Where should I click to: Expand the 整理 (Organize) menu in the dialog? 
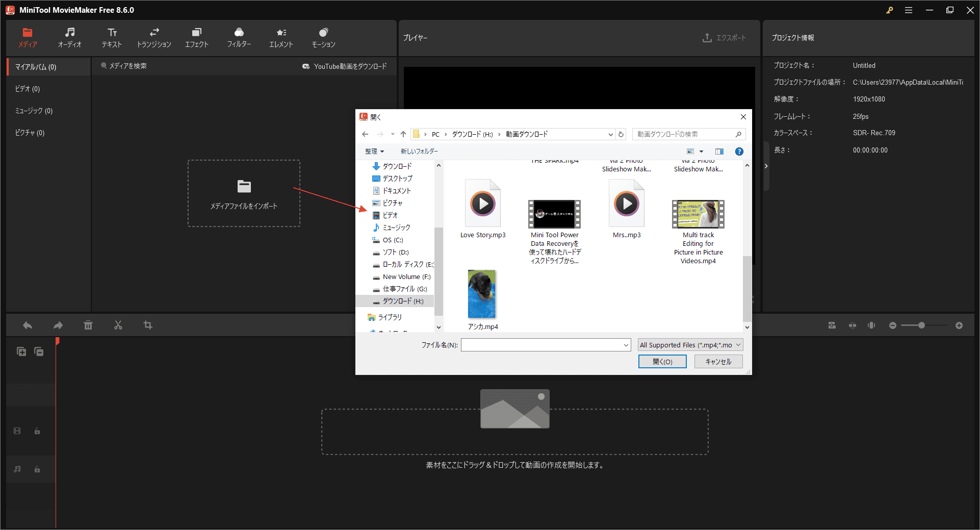coord(375,151)
